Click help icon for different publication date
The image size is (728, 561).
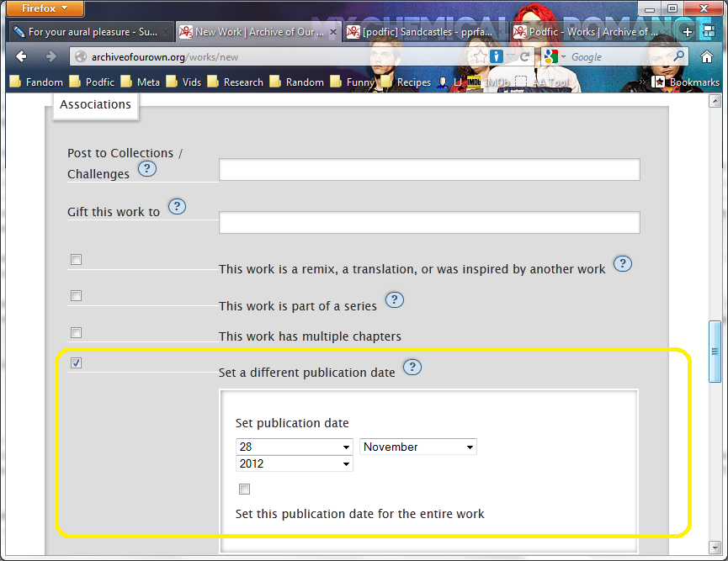coord(412,368)
